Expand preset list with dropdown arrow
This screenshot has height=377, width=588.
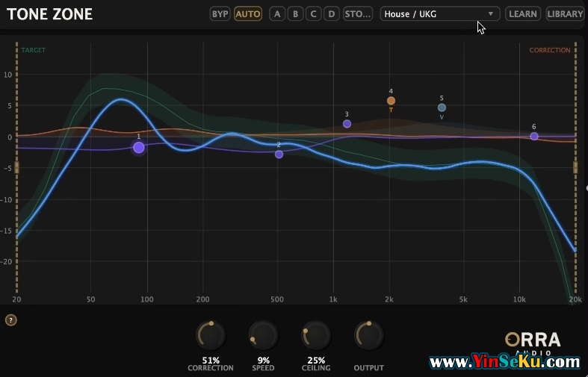(x=491, y=14)
